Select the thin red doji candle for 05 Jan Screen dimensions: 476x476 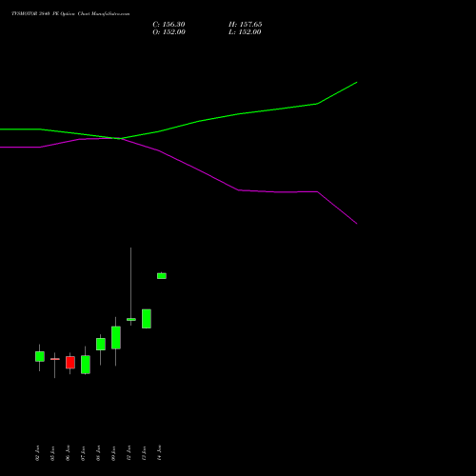tap(55, 359)
